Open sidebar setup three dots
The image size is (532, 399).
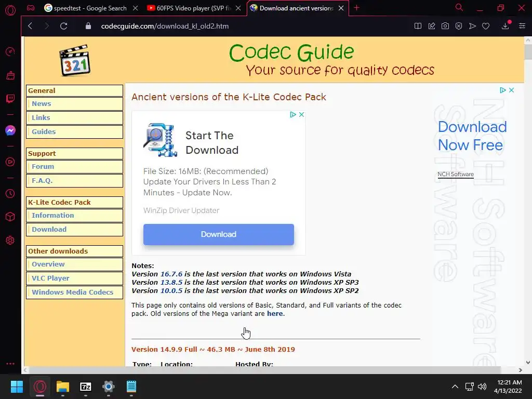10,363
